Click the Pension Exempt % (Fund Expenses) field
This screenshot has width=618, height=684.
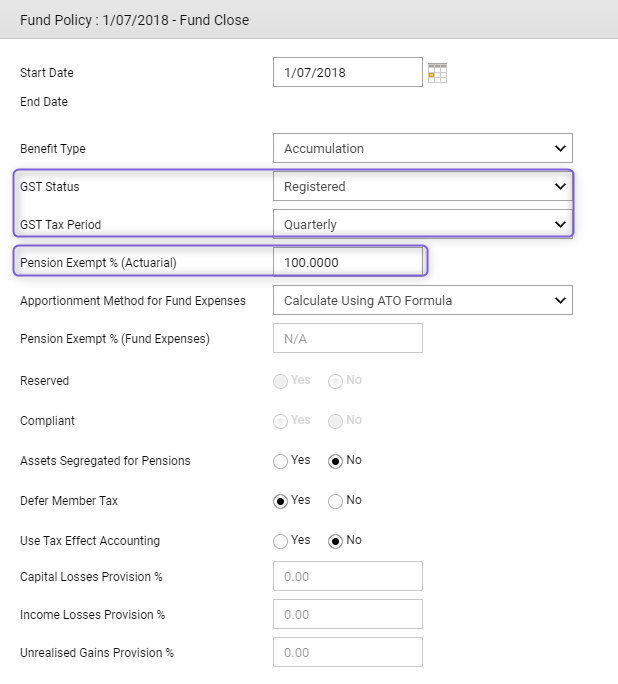348,338
